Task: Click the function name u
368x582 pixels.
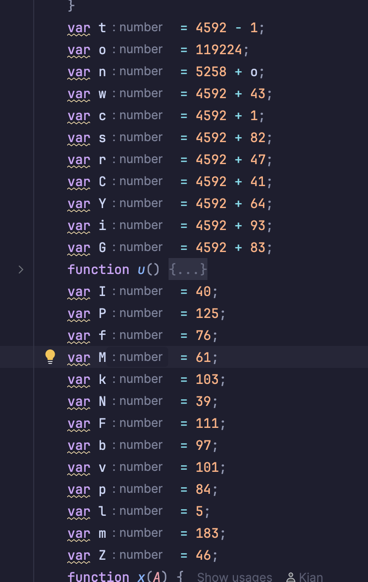Action: point(141,270)
